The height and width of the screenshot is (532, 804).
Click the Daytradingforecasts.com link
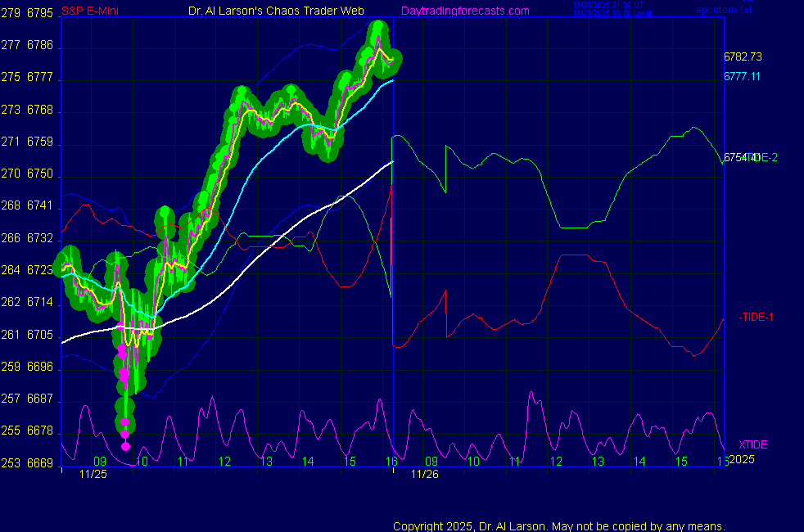(x=464, y=11)
